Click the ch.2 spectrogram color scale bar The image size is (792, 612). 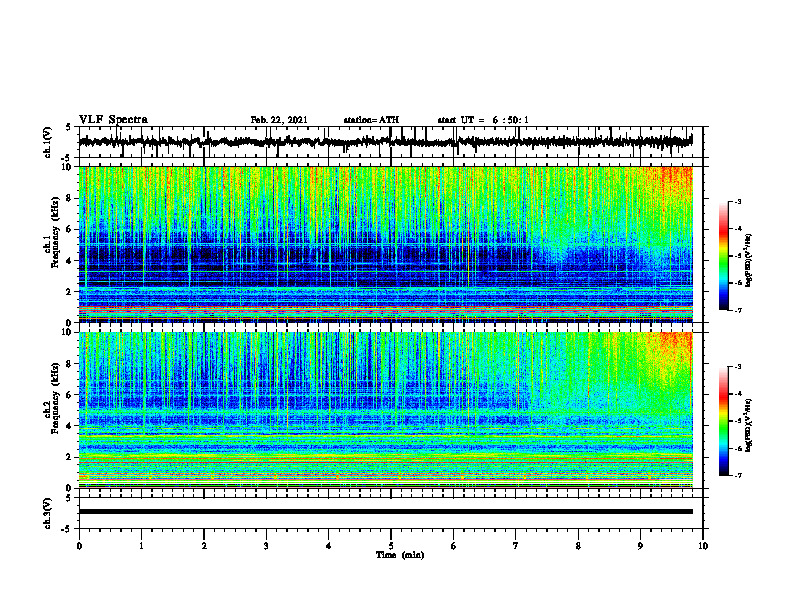(723, 421)
